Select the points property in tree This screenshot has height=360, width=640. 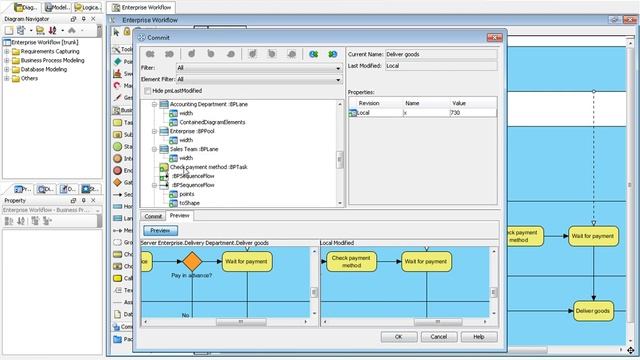point(187,194)
